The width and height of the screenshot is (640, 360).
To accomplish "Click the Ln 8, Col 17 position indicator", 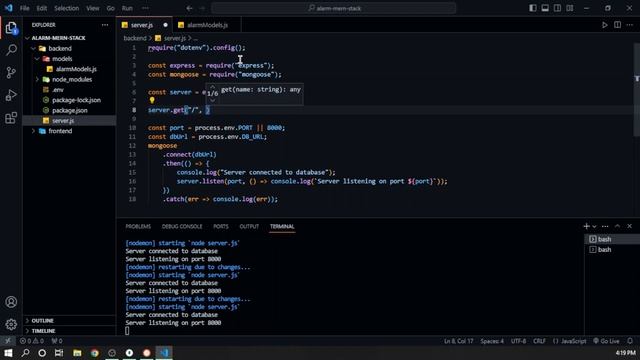I will coord(459,341).
